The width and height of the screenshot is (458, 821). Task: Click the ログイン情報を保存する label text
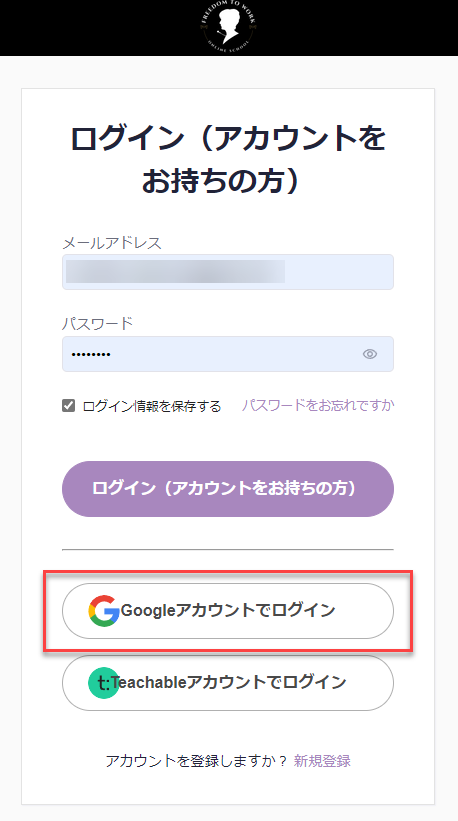click(152, 406)
